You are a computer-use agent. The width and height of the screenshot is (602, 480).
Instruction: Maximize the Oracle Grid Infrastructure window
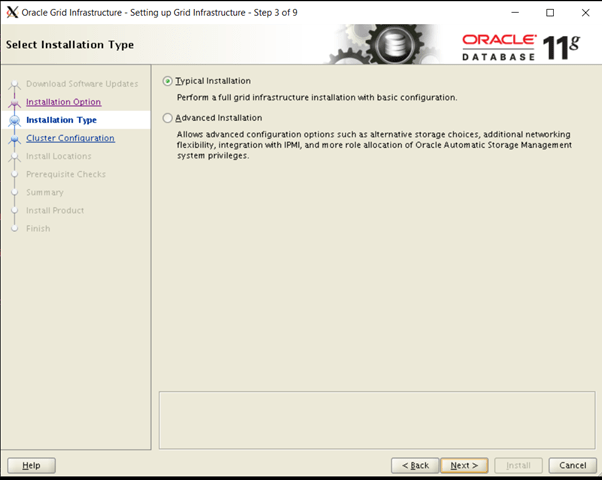[x=549, y=12]
